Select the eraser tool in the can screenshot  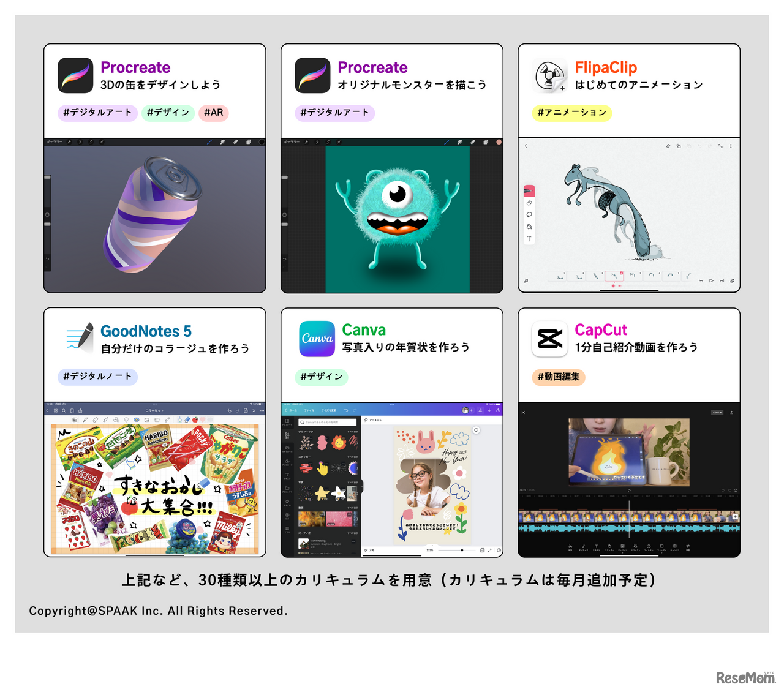pyautogui.click(x=235, y=142)
